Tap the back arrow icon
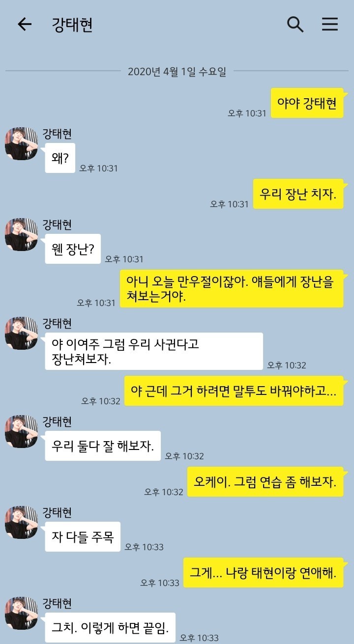The image size is (354, 644). tap(24, 25)
